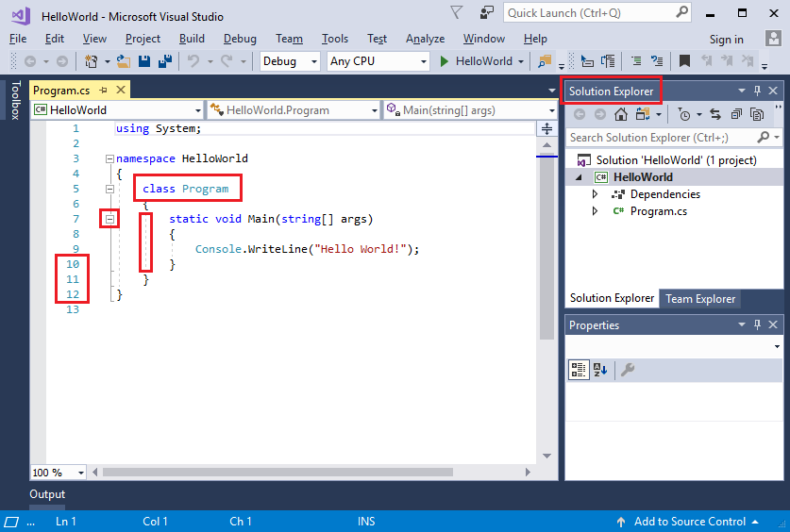Click Sync with Active Document icon
This screenshot has height=532, width=790.
pos(715,114)
